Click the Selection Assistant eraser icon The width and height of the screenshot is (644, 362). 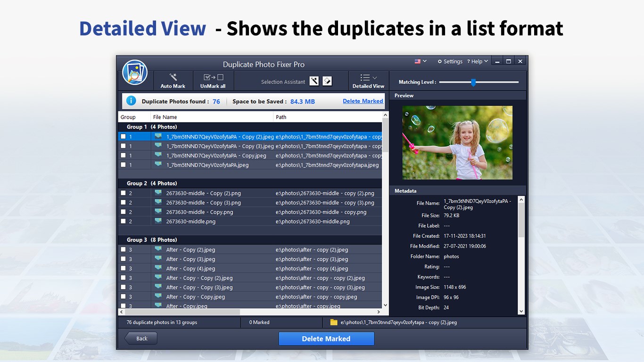327,81
